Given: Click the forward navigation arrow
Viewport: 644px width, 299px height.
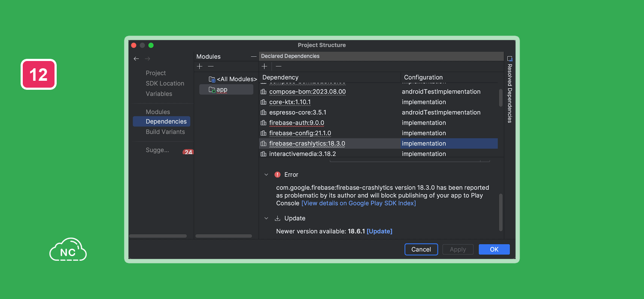Looking at the screenshot, I should click(147, 58).
